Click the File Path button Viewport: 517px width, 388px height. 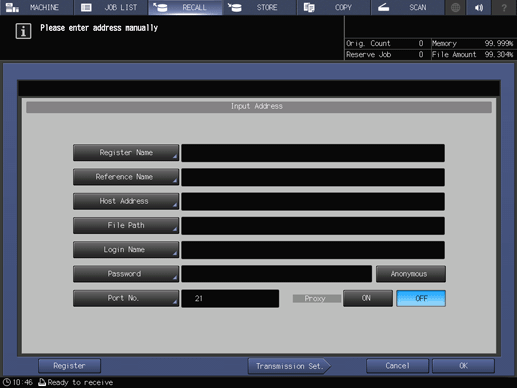tap(126, 225)
